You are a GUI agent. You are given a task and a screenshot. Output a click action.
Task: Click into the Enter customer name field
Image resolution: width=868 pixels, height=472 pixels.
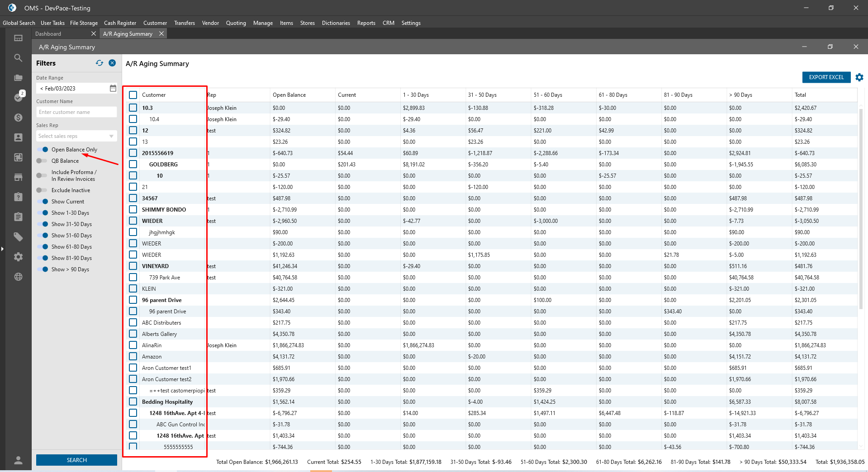tap(76, 112)
